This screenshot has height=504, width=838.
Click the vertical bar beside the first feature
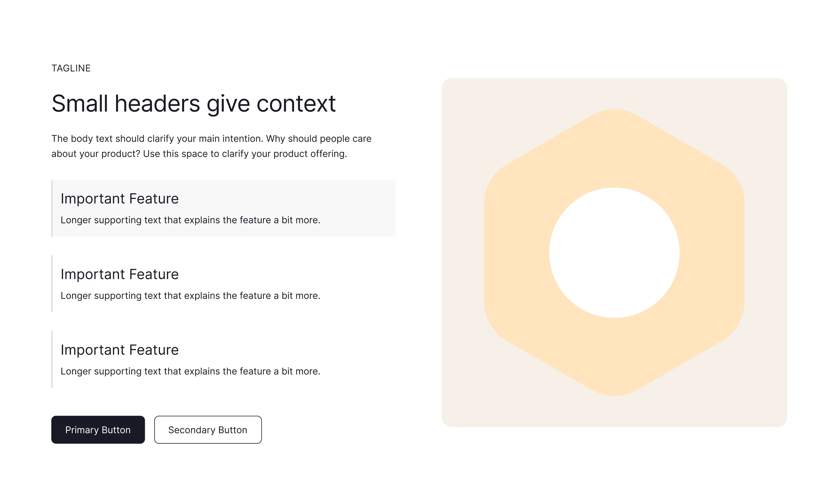pyautogui.click(x=52, y=208)
